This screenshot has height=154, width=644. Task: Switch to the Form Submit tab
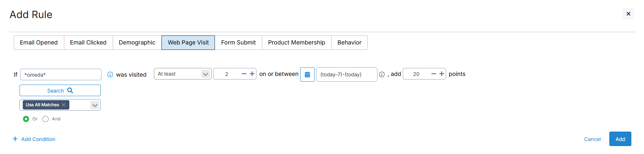coord(238,43)
